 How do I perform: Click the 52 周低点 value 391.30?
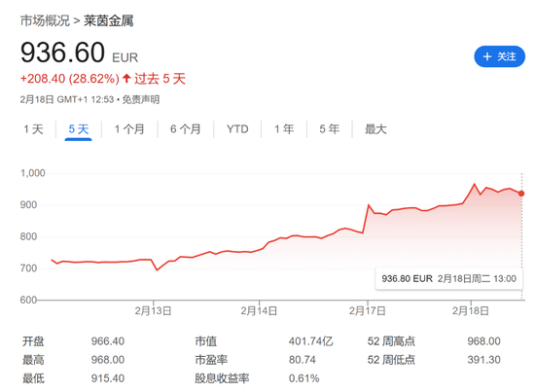pos(483,360)
